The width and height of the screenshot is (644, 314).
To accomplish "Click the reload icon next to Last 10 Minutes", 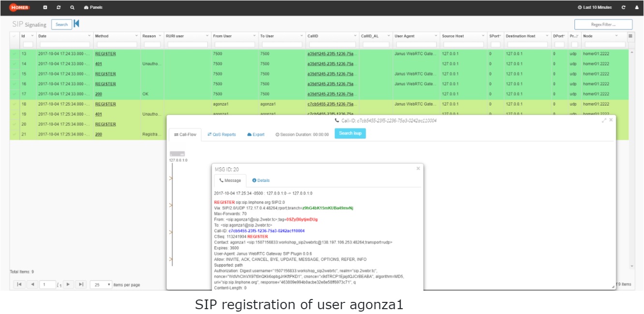I will pyautogui.click(x=624, y=7).
